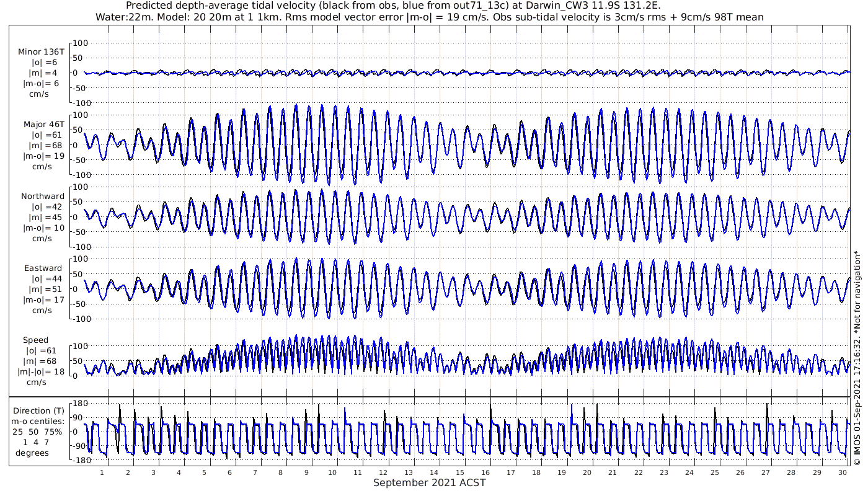This screenshot has width=868, height=496.
Task: Click the date tick '5' on x-axis
Action: (204, 472)
